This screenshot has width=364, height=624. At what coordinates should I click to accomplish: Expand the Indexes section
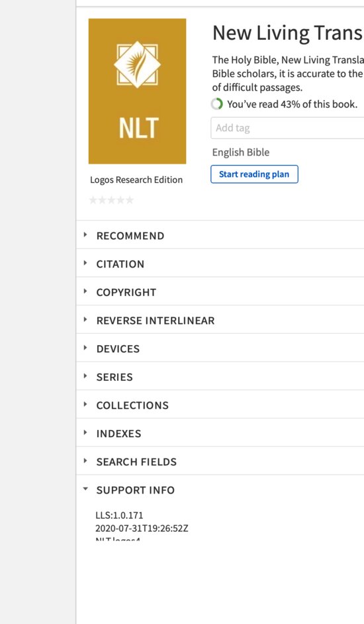pyautogui.click(x=220, y=433)
